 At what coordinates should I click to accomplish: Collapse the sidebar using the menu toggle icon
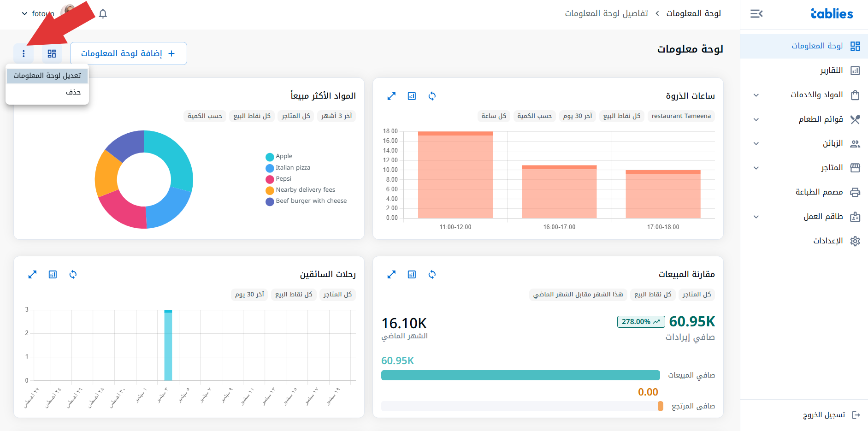756,14
